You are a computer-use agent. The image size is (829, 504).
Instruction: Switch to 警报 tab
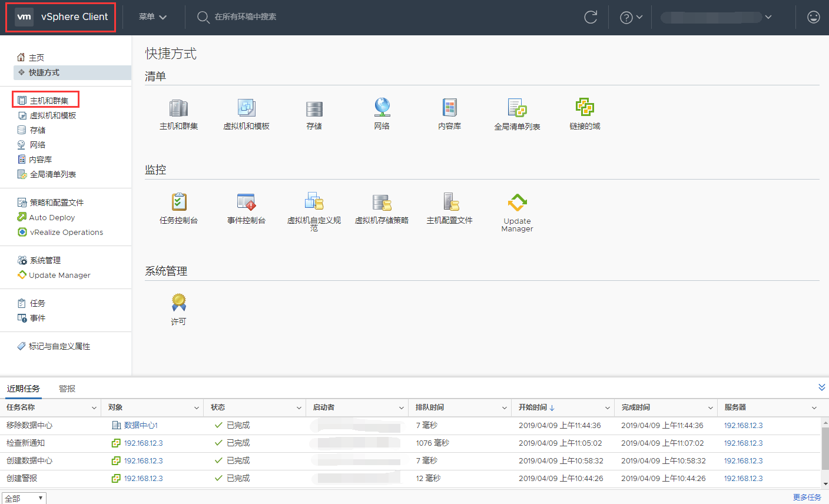pyautogui.click(x=67, y=389)
